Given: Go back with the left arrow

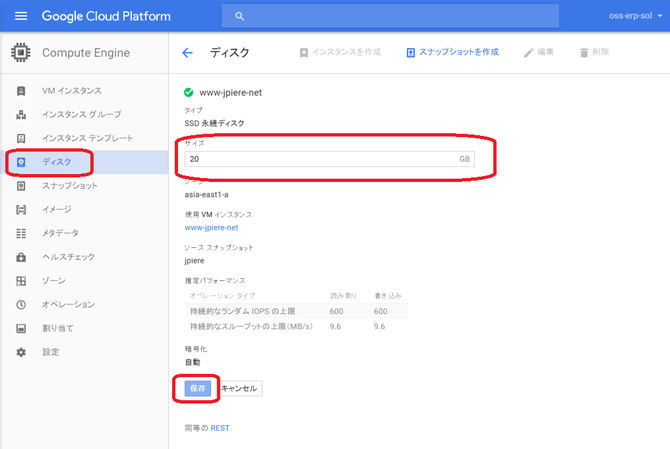Looking at the screenshot, I should (188, 53).
